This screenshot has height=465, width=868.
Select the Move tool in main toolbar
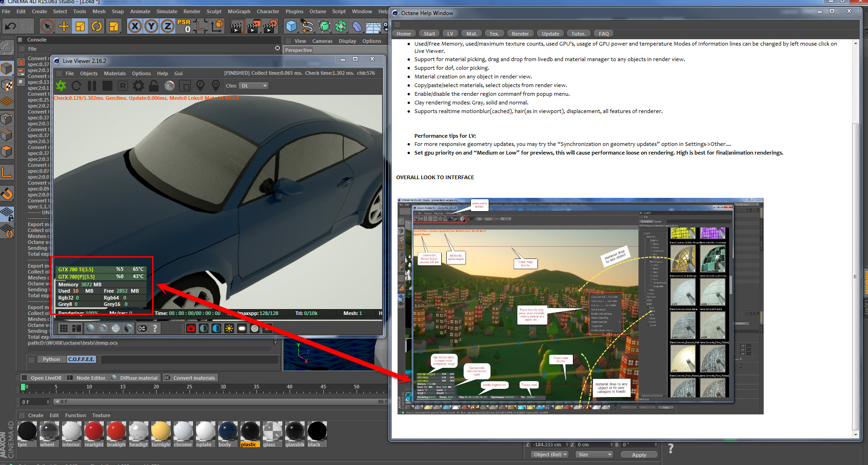pos(64,26)
